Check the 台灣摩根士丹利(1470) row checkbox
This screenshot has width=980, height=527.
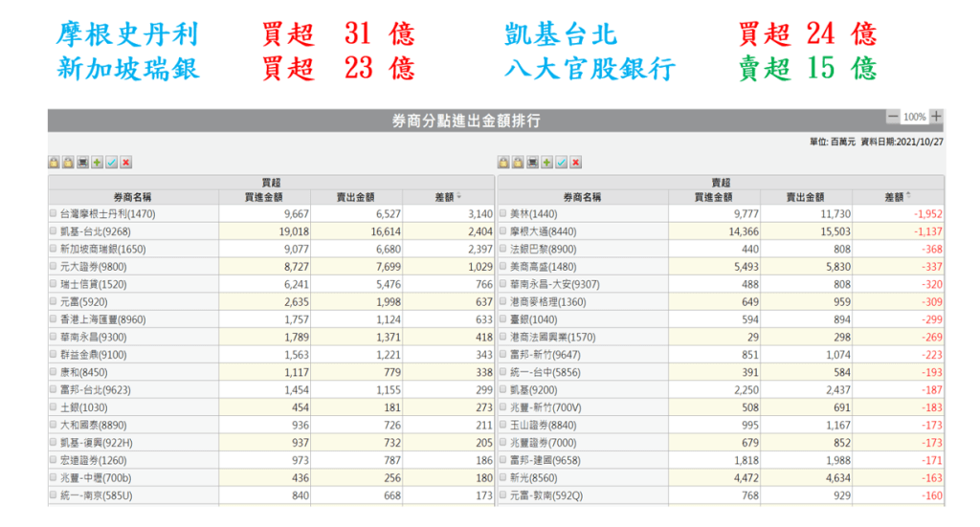tap(54, 214)
